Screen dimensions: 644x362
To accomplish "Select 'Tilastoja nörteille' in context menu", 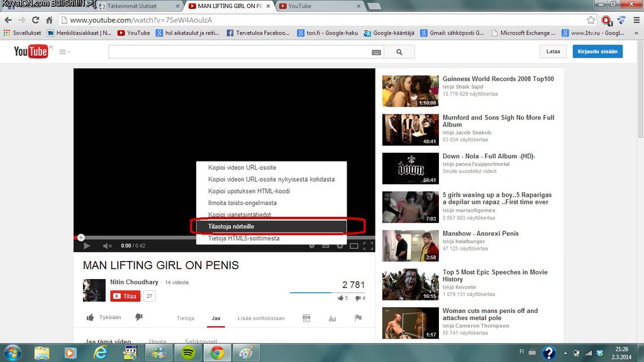I will (x=268, y=226).
